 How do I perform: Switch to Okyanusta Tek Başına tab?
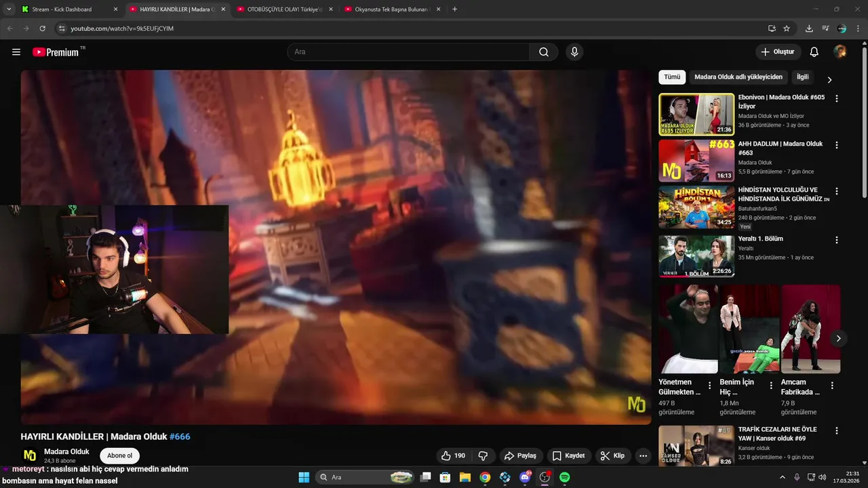pos(391,9)
